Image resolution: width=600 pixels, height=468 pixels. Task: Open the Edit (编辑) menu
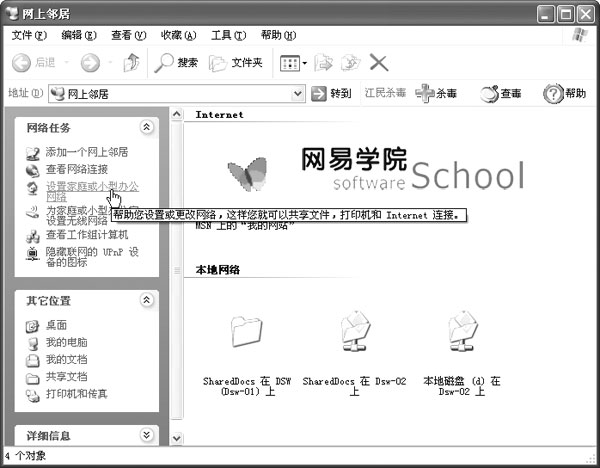pyautogui.click(x=79, y=36)
